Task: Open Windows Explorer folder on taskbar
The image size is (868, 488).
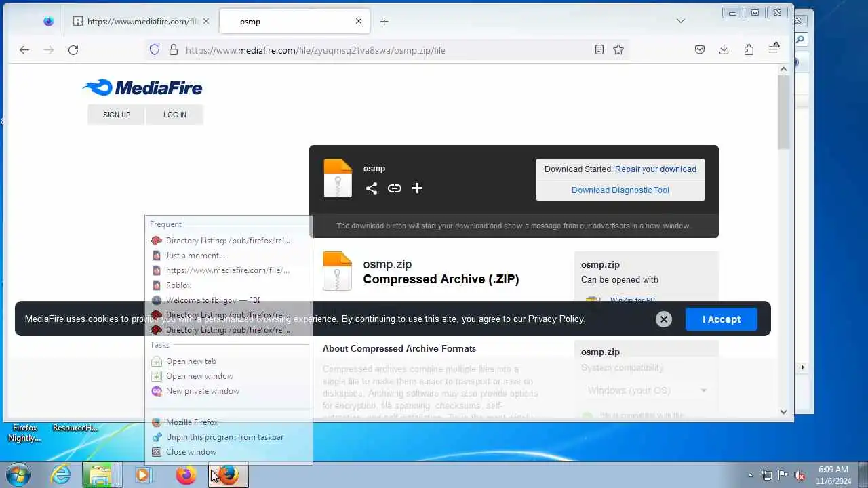Action: coord(100,475)
